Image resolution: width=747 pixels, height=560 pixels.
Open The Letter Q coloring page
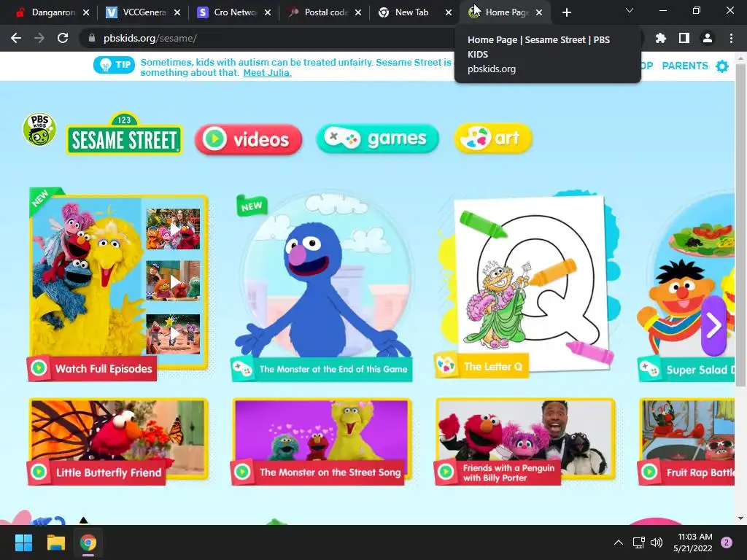[527, 284]
